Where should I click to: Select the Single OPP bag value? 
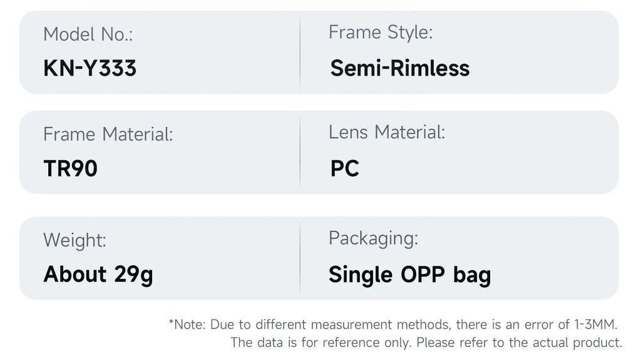click(409, 275)
